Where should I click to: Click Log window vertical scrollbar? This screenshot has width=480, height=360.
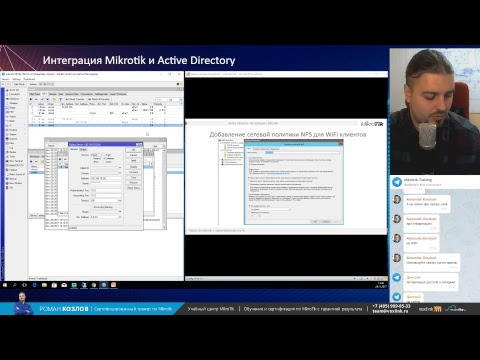(x=164, y=189)
